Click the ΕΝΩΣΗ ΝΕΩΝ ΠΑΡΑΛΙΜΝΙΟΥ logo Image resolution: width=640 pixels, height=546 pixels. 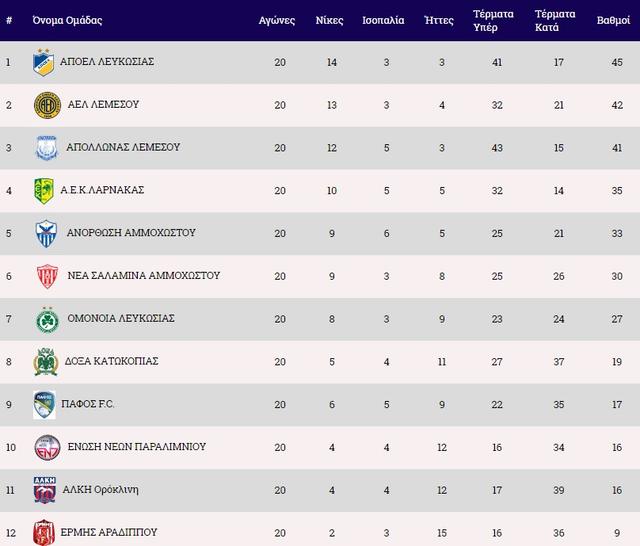[x=46, y=447]
